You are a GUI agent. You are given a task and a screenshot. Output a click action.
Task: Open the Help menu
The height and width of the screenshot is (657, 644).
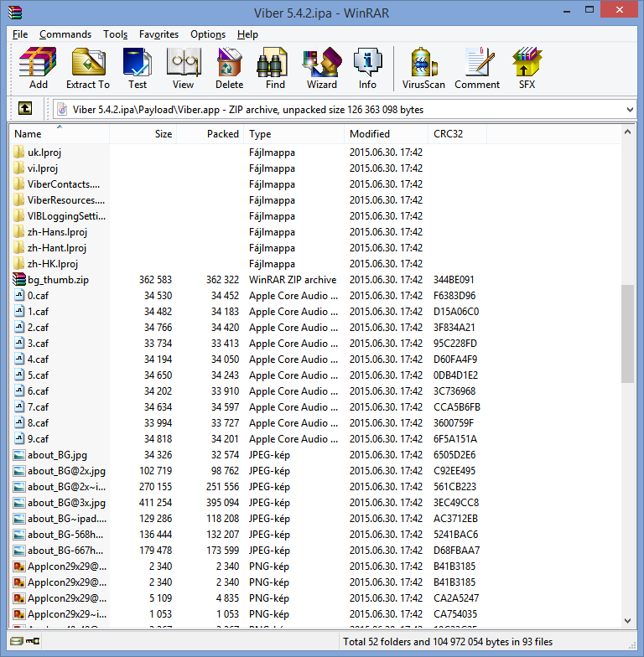247,34
